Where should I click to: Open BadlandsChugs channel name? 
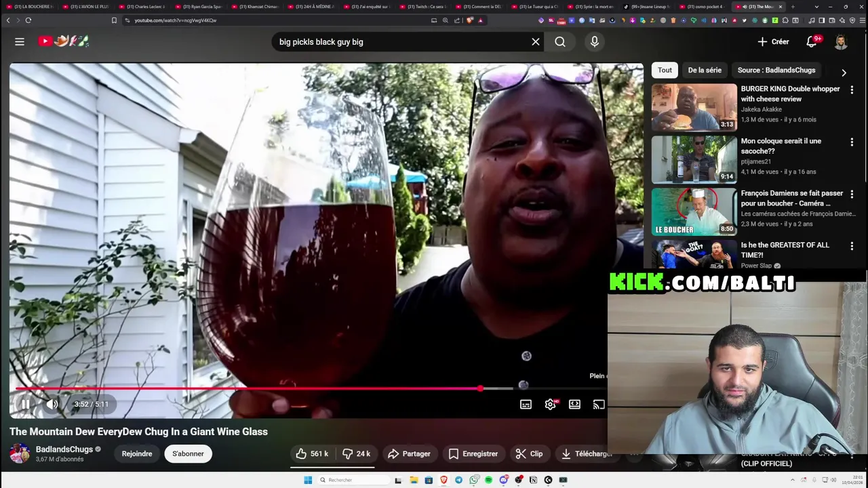[x=64, y=449]
